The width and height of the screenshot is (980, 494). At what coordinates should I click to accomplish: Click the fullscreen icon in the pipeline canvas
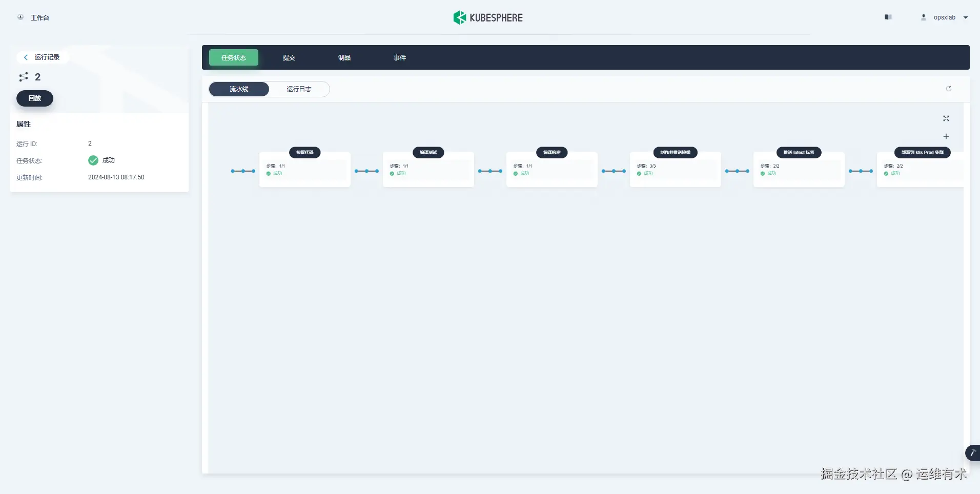coord(946,118)
